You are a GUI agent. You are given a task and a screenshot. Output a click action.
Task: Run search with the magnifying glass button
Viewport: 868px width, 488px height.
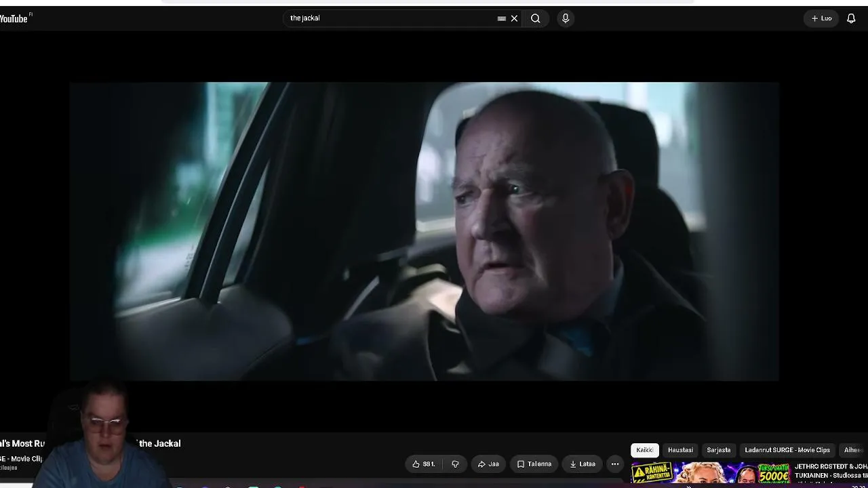[x=536, y=18]
